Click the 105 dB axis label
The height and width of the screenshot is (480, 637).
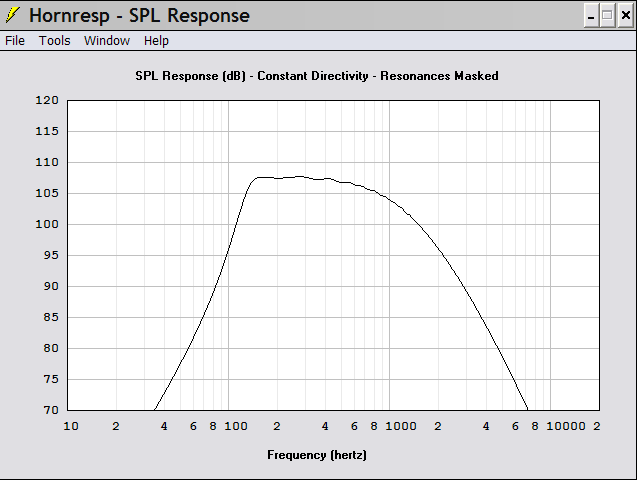pyautogui.click(x=47, y=193)
